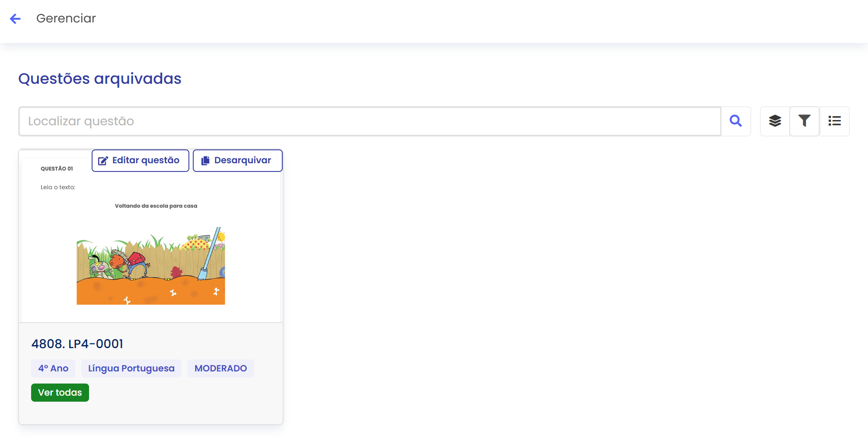This screenshot has height=444, width=868.
Task: Click the Desarquivar button
Action: (237, 161)
